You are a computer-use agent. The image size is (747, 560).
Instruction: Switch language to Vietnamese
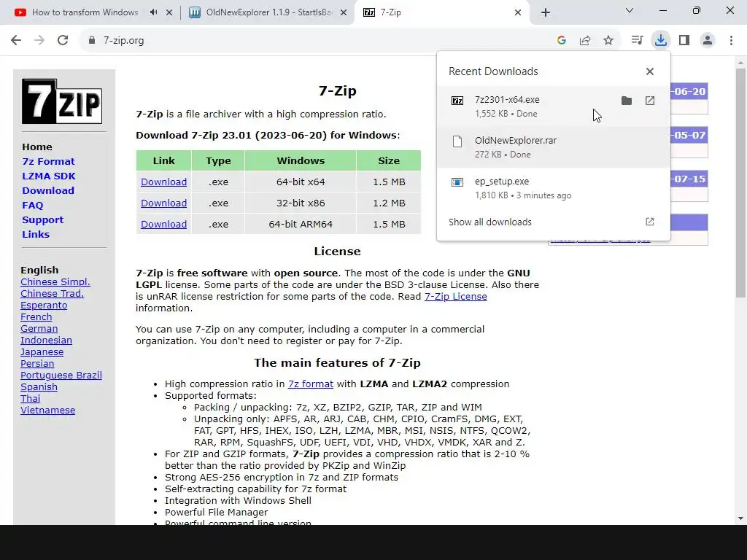(x=47, y=411)
